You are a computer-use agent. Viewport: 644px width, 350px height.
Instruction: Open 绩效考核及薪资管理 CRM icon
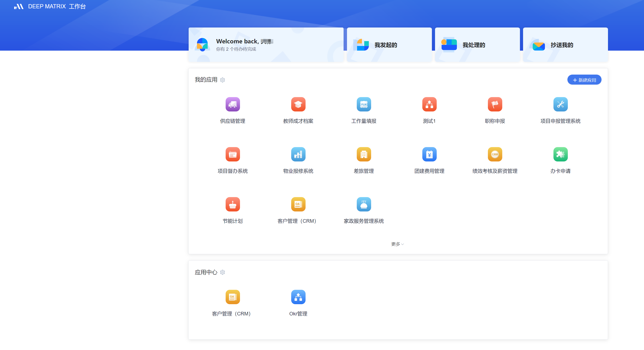(x=495, y=154)
